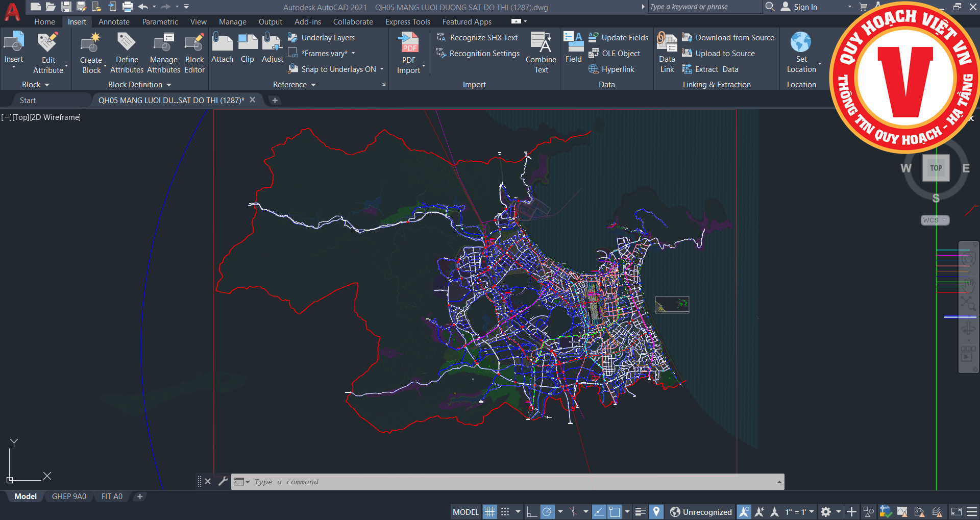Insert a Field from Data panel
This screenshot has width=980, height=520.
tap(573, 43)
